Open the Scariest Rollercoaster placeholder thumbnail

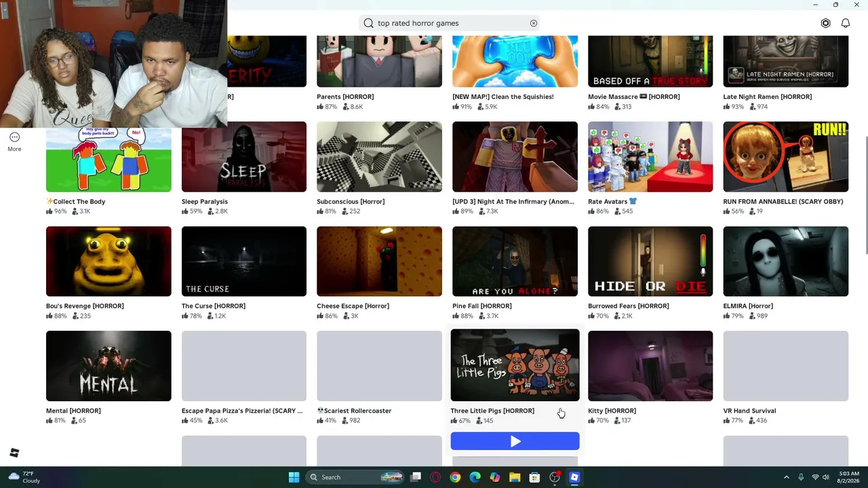(x=379, y=366)
